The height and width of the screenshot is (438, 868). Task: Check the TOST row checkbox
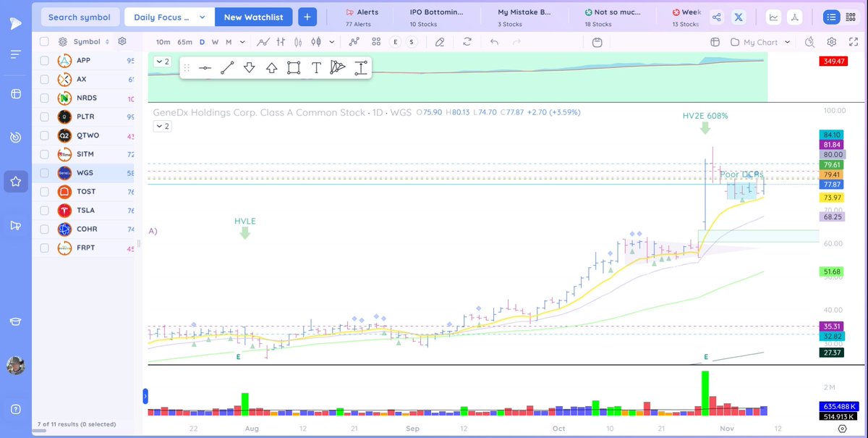(45, 192)
